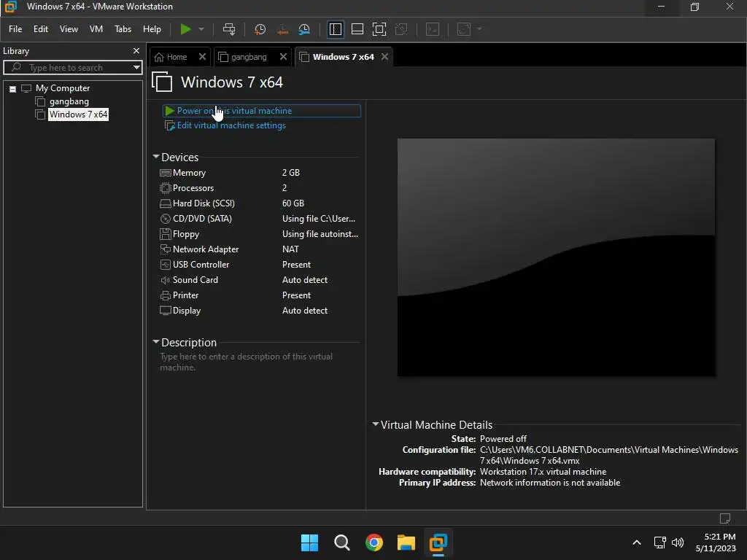Viewport: 747px width, 560px height.
Task: Click the console view toolbar icon
Action: click(433, 29)
